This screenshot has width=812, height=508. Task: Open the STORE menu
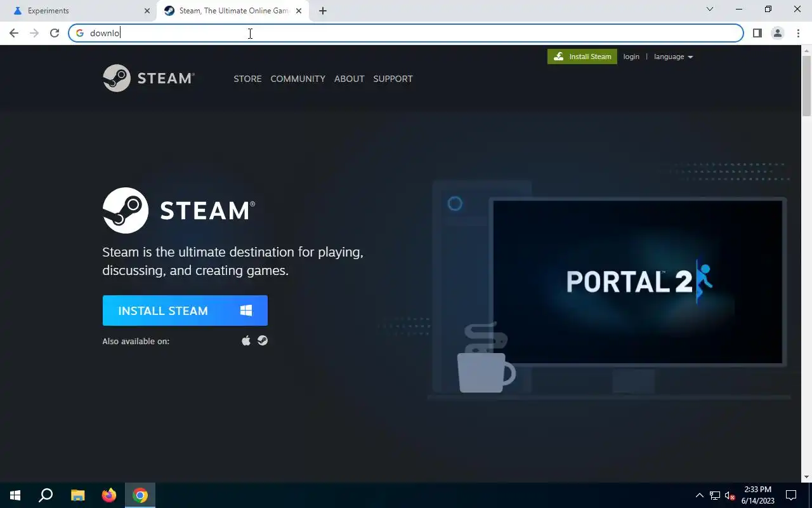tap(247, 79)
